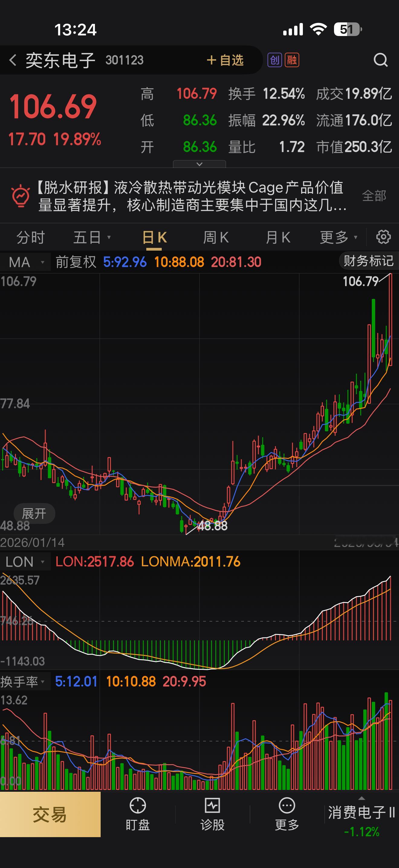Tap the 交易 trade button
399x868 pixels.
point(50,814)
